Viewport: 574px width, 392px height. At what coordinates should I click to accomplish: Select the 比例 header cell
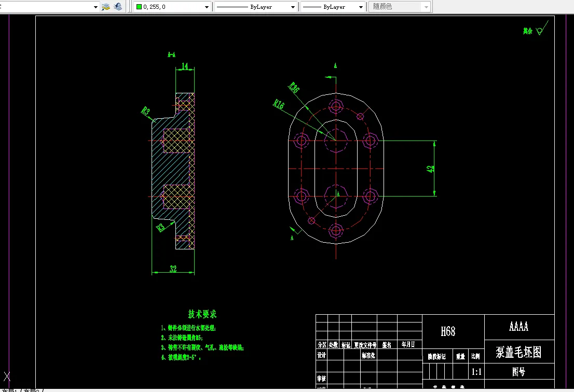click(x=475, y=356)
